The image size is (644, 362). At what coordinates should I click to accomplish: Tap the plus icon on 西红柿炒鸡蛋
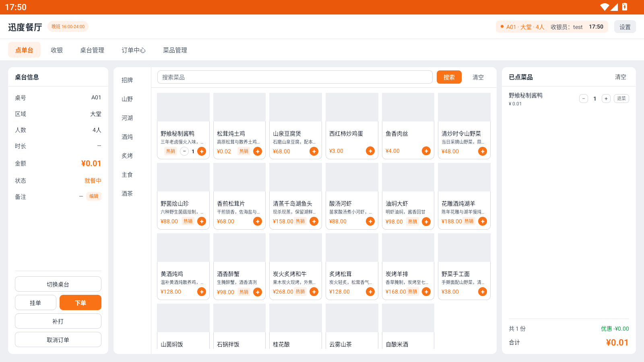tap(370, 151)
